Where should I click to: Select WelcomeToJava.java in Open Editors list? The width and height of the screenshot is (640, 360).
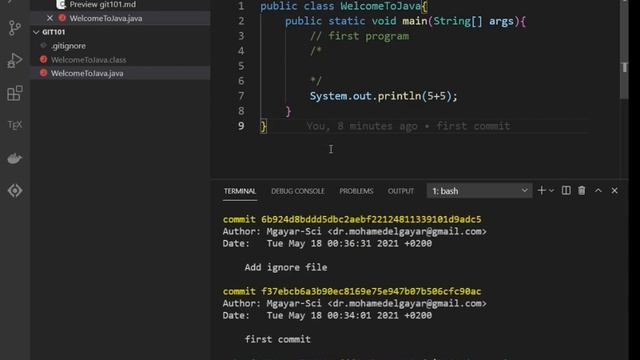click(106, 18)
